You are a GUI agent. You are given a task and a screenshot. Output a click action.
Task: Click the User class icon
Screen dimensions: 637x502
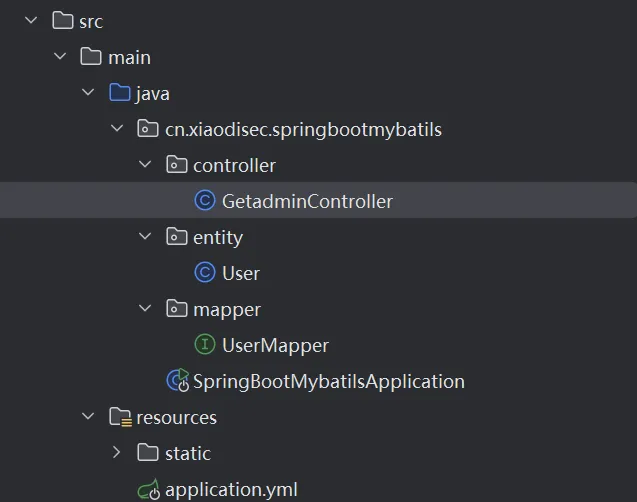click(x=205, y=273)
